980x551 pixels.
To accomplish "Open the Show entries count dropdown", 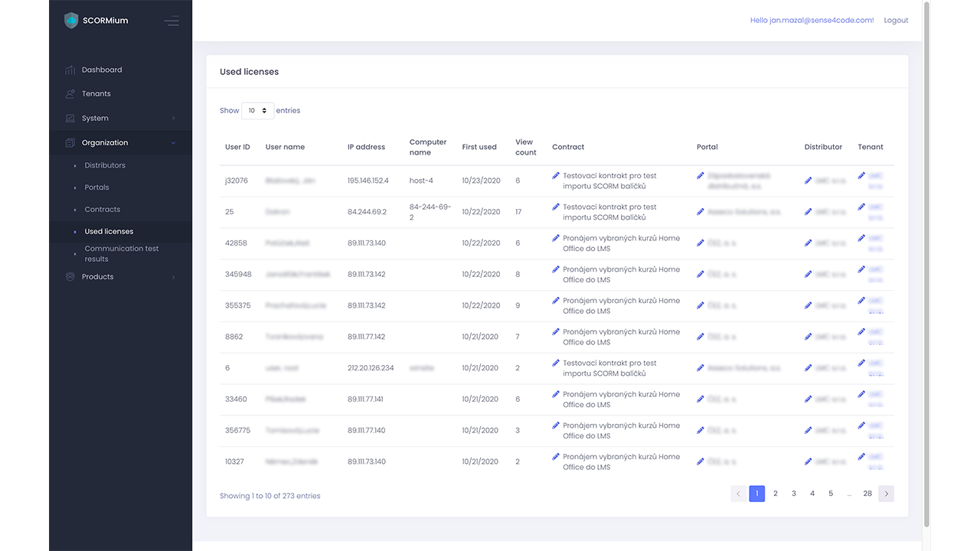I will tap(257, 111).
